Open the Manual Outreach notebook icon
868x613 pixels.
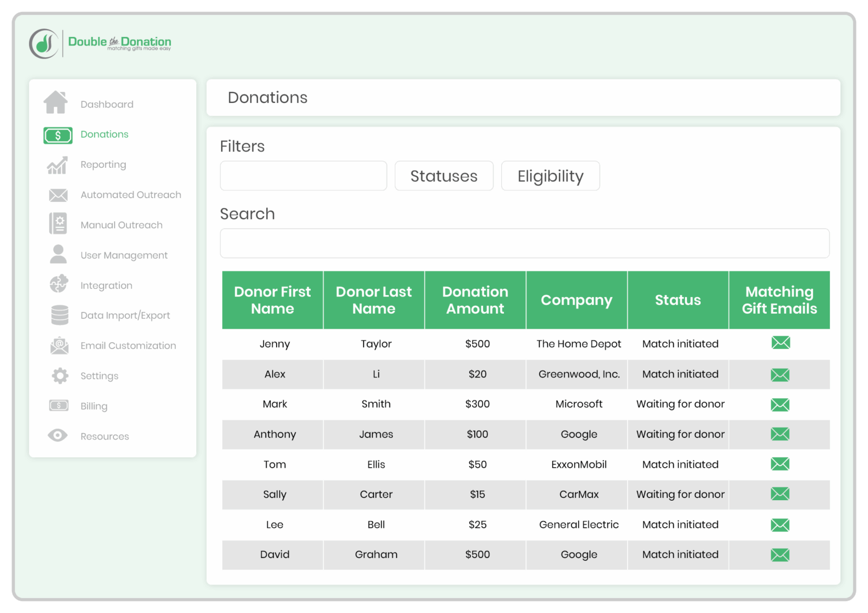coord(58,224)
